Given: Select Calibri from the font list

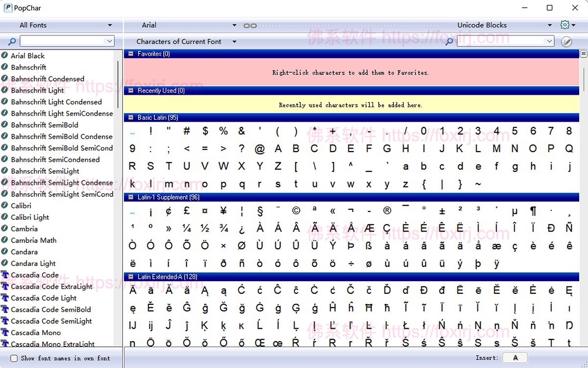Looking at the screenshot, I should pos(22,206).
